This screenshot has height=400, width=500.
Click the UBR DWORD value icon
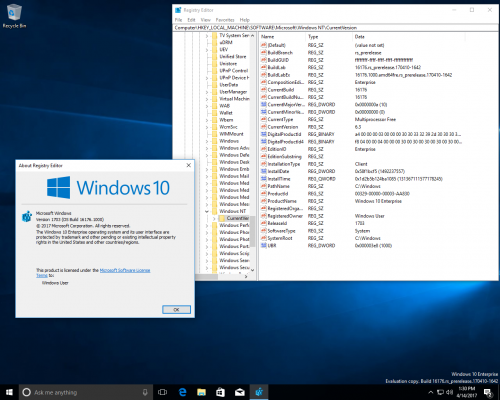(x=264, y=246)
